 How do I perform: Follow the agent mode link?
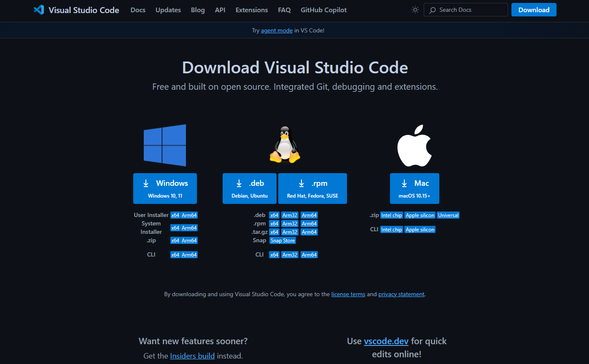(x=277, y=30)
